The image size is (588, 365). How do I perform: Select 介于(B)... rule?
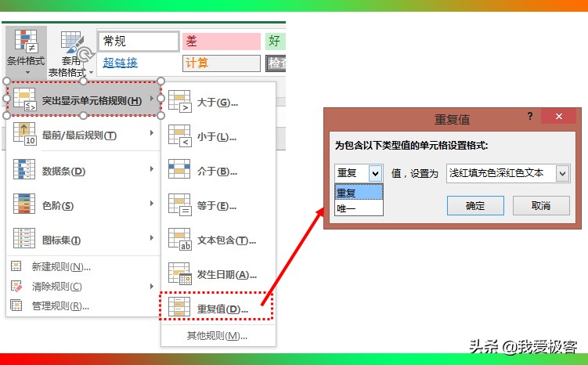click(218, 171)
